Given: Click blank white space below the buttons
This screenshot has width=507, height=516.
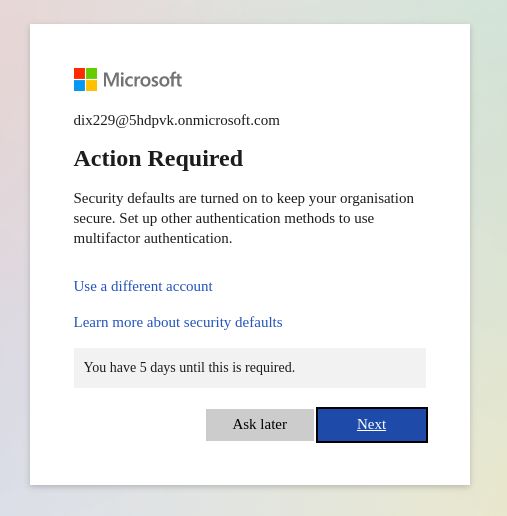Looking at the screenshot, I should [x=250, y=464].
